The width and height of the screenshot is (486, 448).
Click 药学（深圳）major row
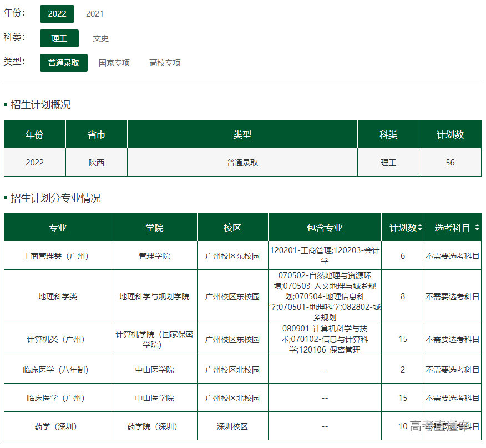(x=57, y=426)
